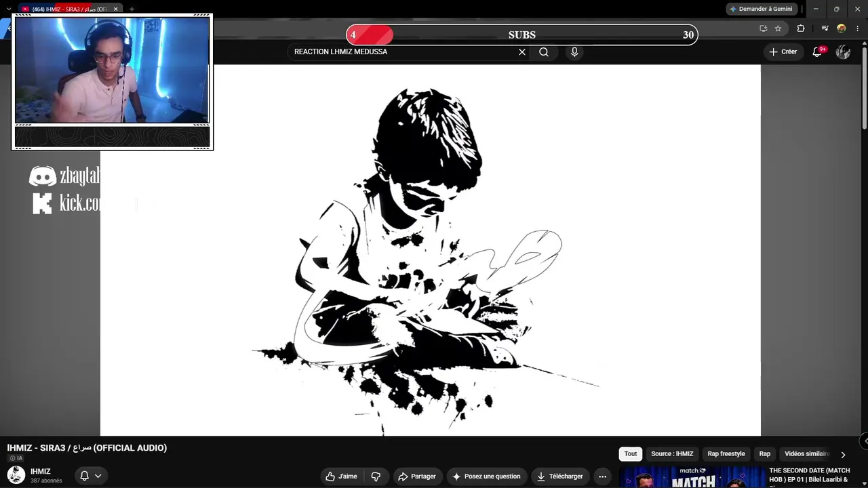Click Demander à Gemini button
868x488 pixels.
761,9
